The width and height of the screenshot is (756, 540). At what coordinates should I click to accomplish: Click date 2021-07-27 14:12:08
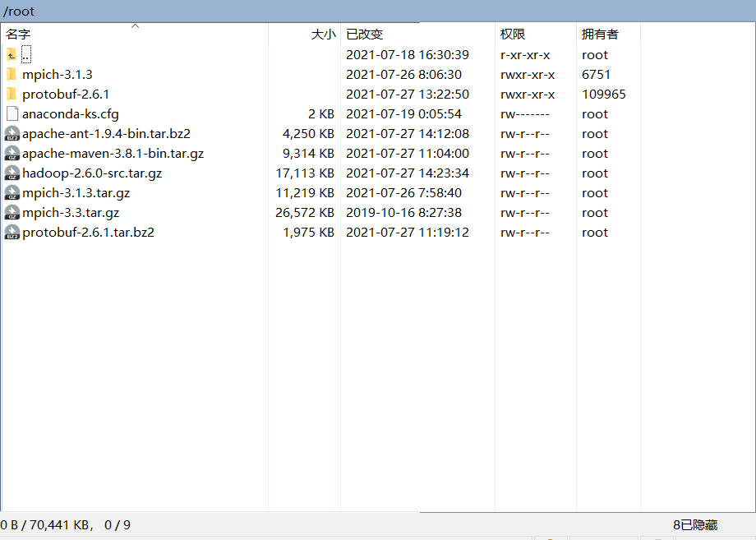pyautogui.click(x=408, y=133)
